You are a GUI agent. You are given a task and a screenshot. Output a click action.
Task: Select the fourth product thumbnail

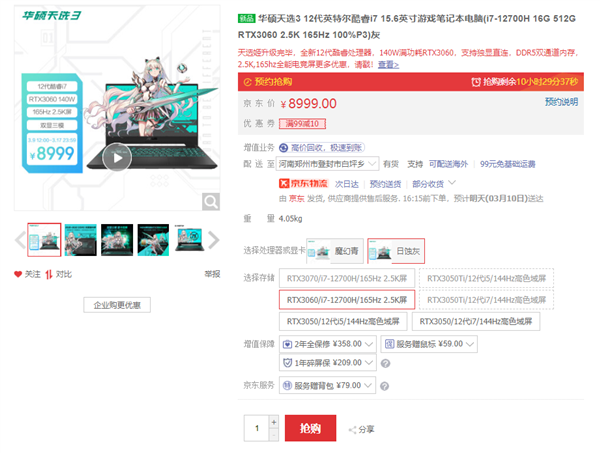[153, 240]
